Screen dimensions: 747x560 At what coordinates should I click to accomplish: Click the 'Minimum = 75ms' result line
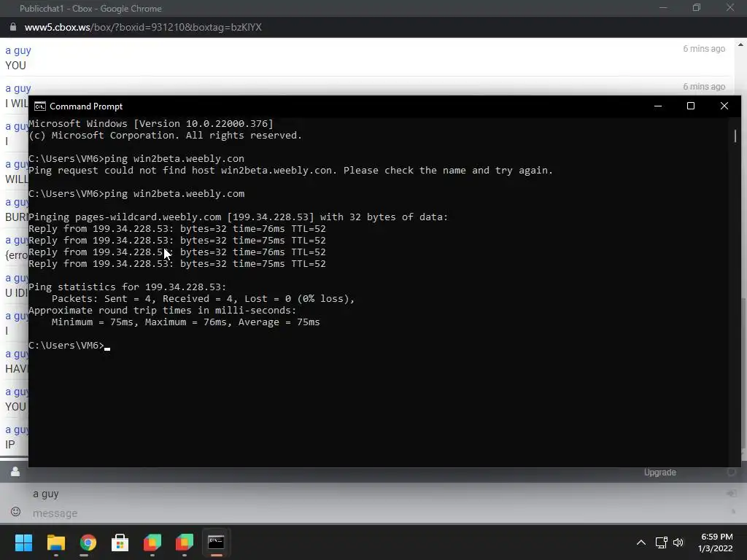[x=185, y=322]
